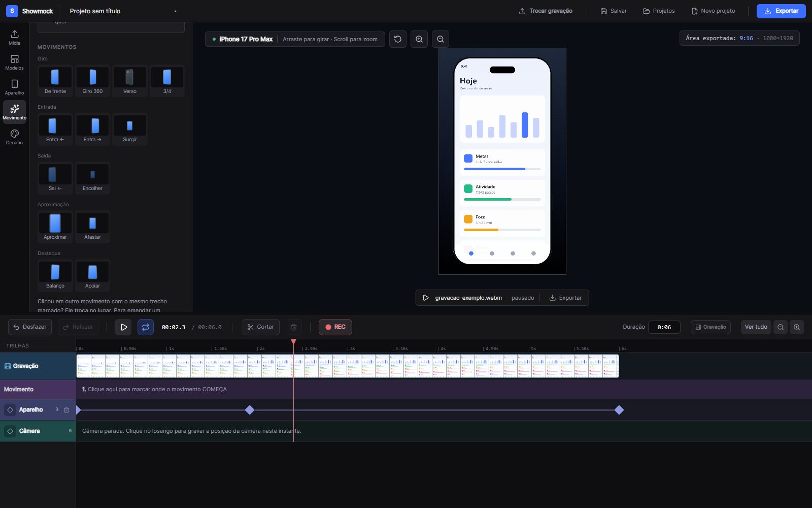Save project with Salvar

(x=614, y=11)
